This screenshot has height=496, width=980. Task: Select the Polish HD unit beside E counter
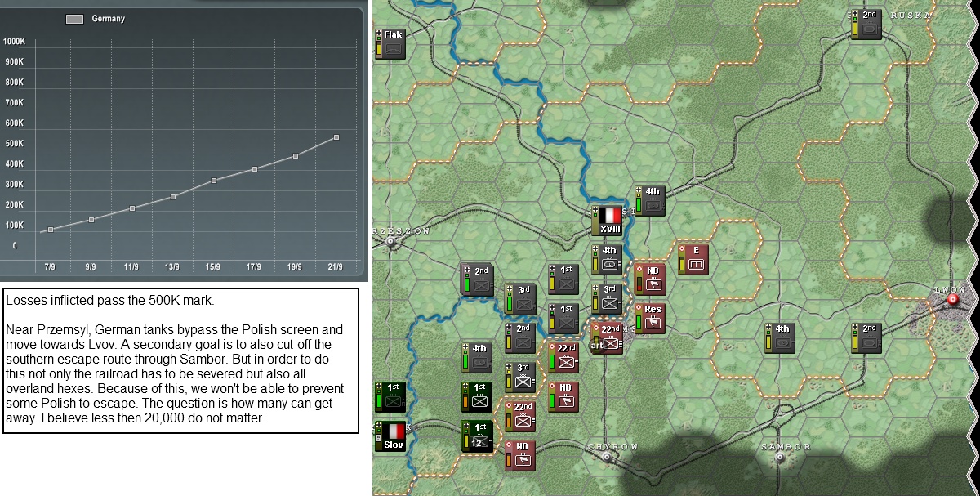[650, 279]
